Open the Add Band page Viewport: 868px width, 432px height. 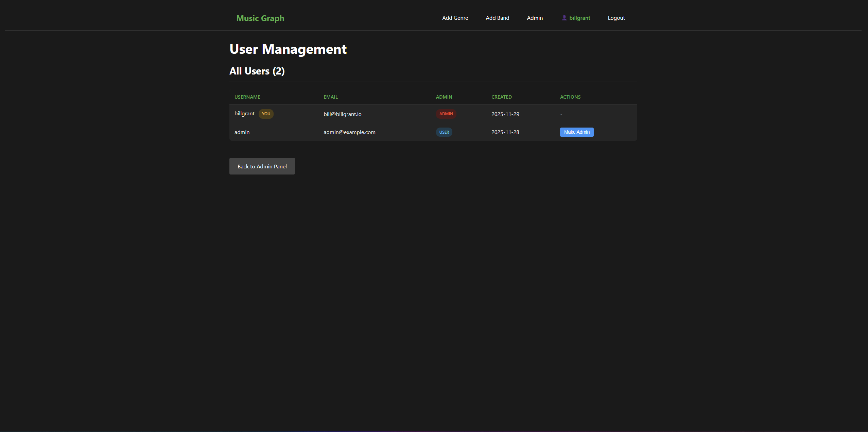point(497,18)
